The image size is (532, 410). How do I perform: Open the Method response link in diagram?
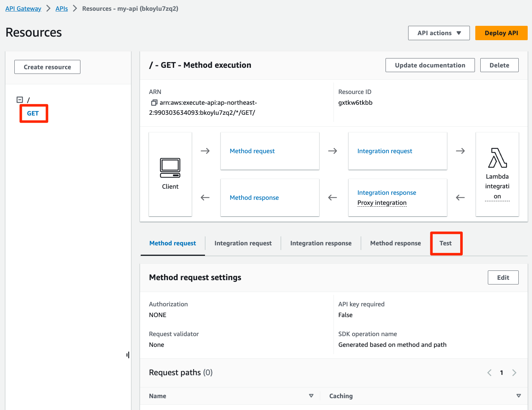(x=254, y=198)
